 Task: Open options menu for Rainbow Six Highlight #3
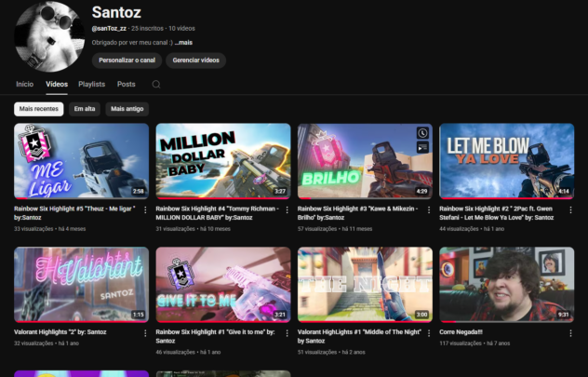pos(429,210)
